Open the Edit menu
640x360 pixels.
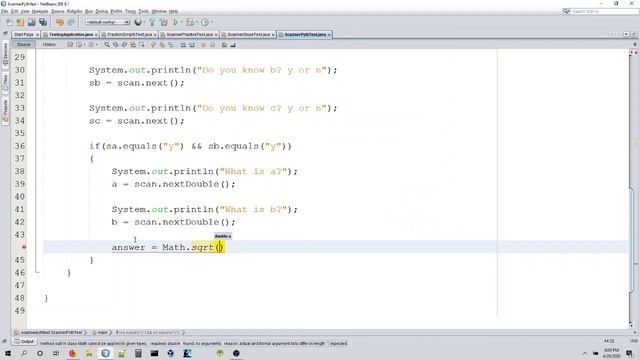point(15,11)
